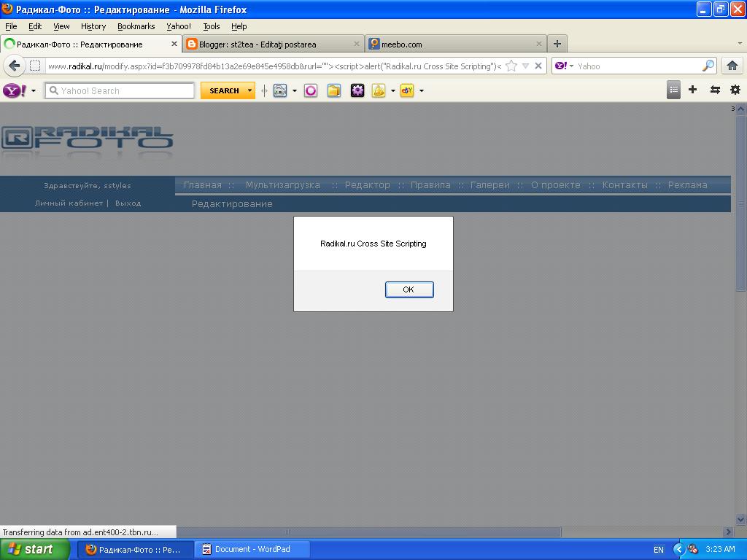The image size is (747, 560).
Task: Expand the Yahoo! logo dropdown arrow
Action: point(34,90)
